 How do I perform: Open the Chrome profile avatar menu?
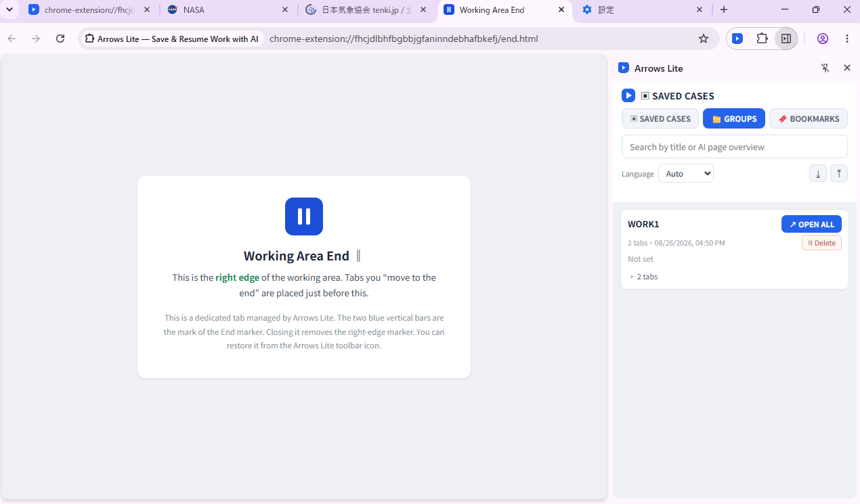tap(823, 39)
